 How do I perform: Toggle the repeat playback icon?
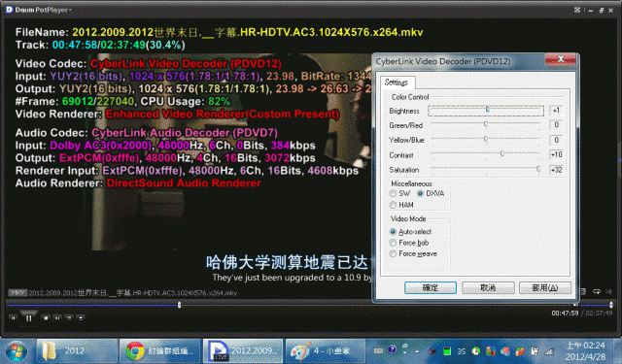point(597,291)
